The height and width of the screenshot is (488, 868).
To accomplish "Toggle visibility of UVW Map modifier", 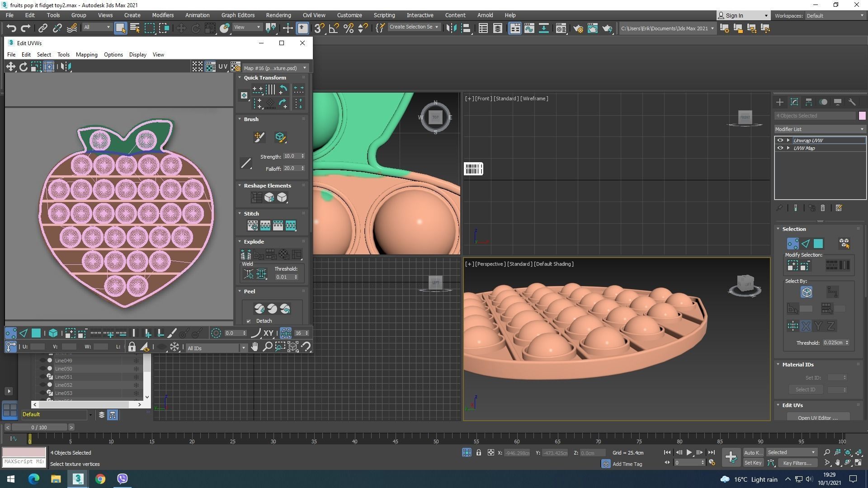I will coord(780,148).
